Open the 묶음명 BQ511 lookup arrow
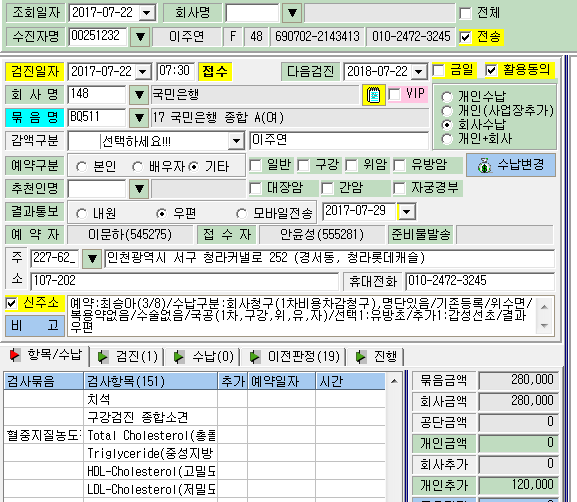 coord(139,118)
